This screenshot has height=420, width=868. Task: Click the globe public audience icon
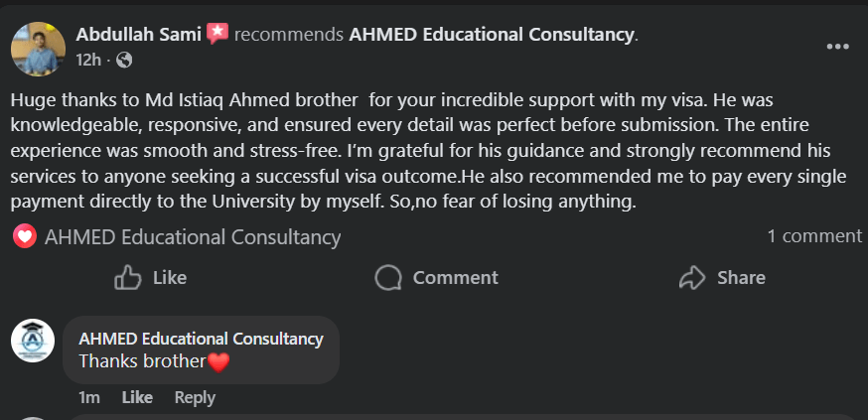pos(123,61)
